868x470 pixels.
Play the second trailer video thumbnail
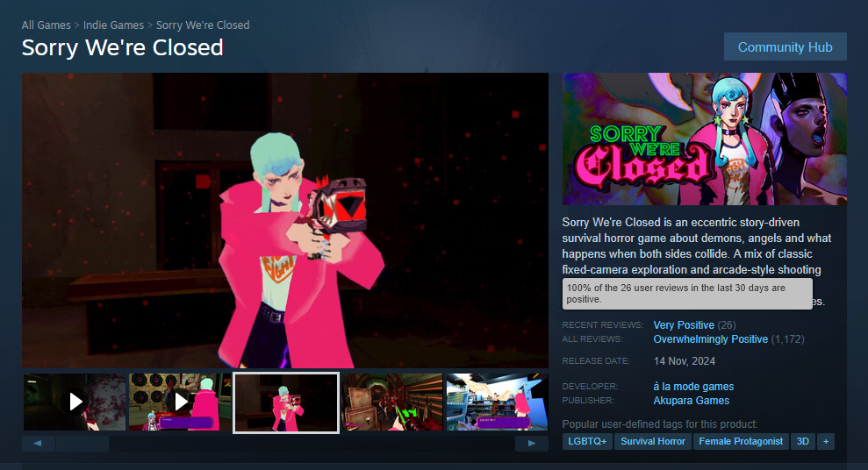[x=180, y=402]
